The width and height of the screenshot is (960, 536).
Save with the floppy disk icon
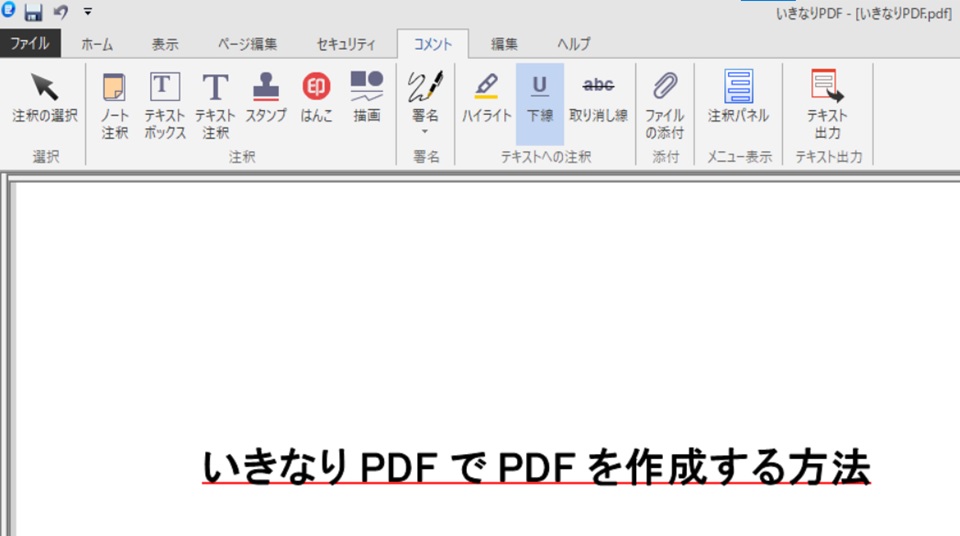coord(33,12)
